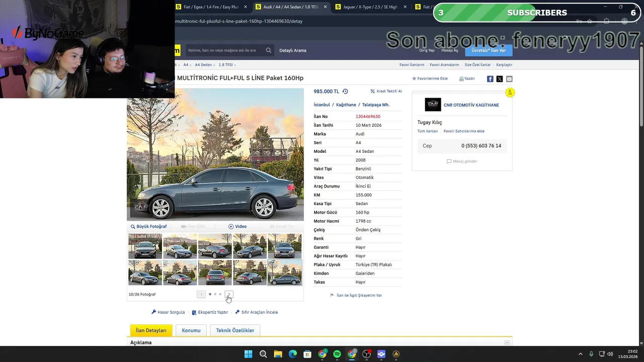This screenshot has width=644, height=362.
Task: Open Windows taskbar Search
Action: [x=263, y=354]
